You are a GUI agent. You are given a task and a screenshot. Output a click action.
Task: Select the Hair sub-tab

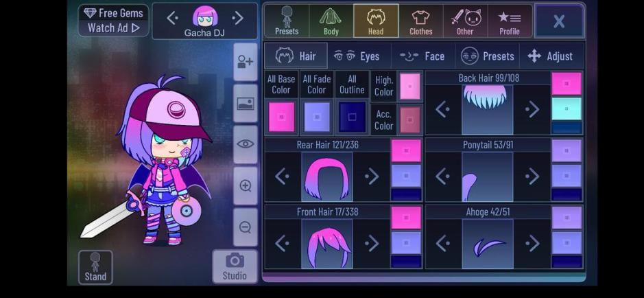tap(296, 56)
